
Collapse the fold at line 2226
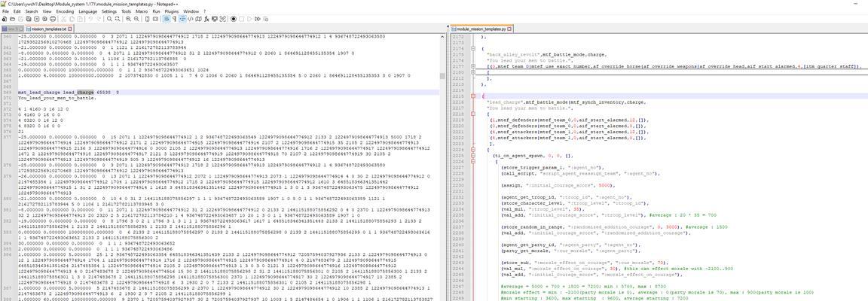(x=474, y=161)
